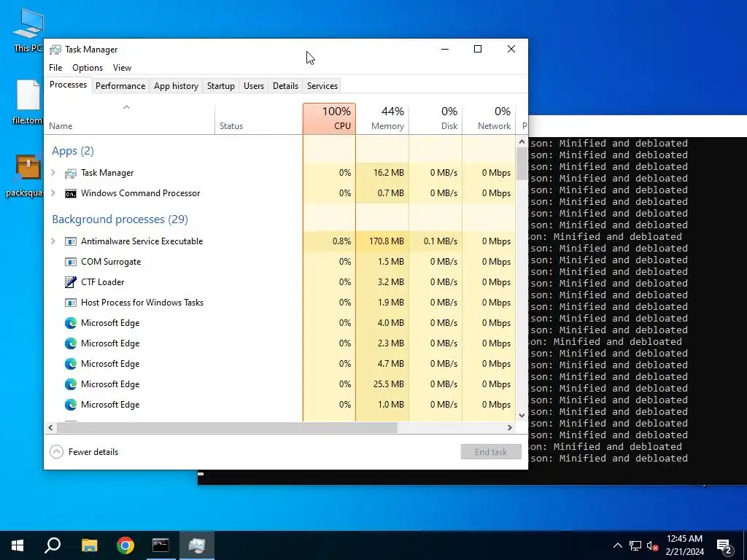The image size is (747, 560).
Task: Click the sort arrow above Name
Action: [x=126, y=108]
